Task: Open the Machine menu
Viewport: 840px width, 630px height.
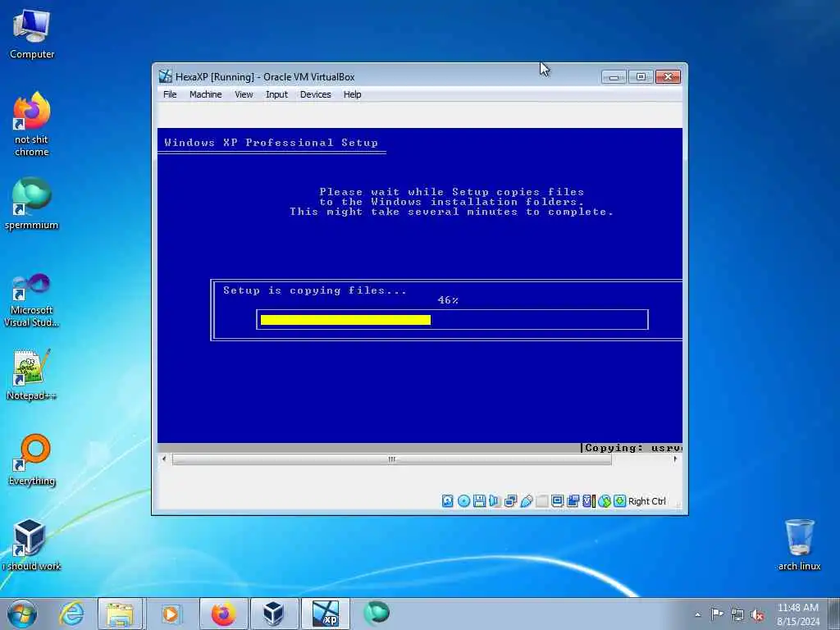Action: tap(205, 94)
